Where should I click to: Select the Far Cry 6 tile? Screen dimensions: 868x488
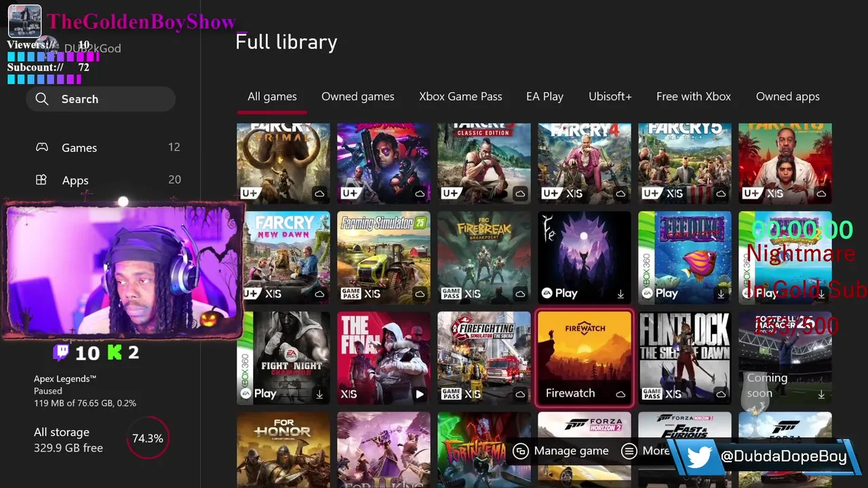[785, 163]
